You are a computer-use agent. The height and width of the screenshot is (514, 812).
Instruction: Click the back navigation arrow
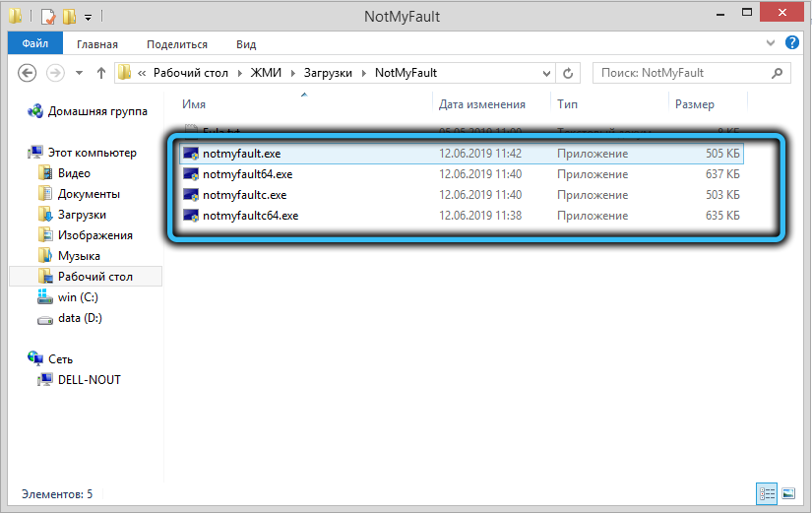pos(28,73)
